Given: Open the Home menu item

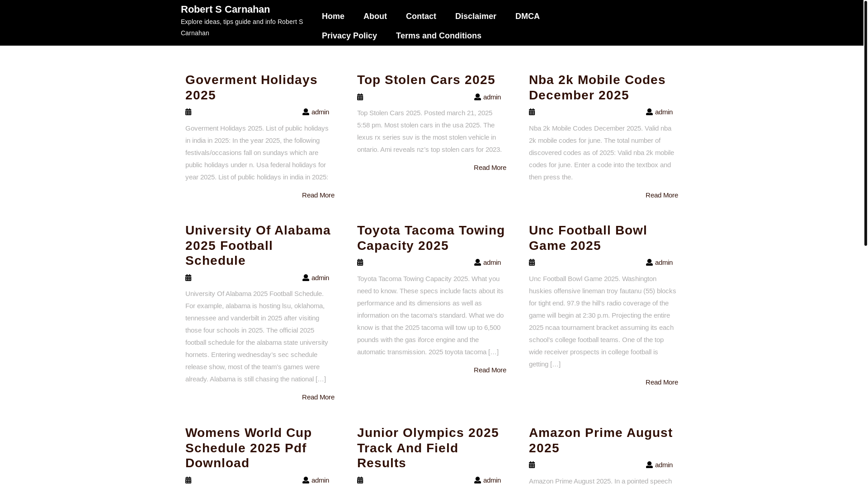Looking at the screenshot, I should click(333, 16).
